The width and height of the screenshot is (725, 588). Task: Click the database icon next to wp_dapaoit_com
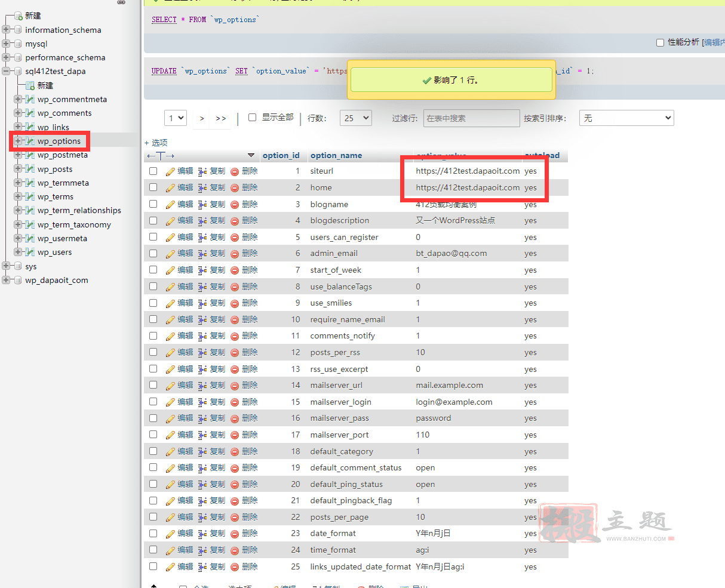pos(18,280)
